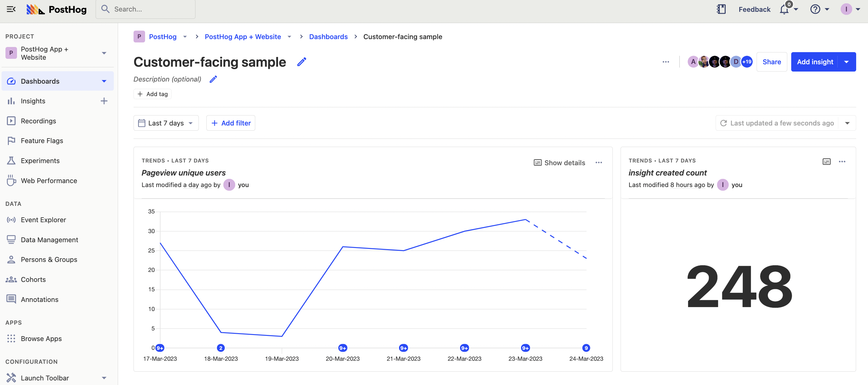
Task: Expand the Last 7 days date dropdown
Action: click(x=166, y=123)
